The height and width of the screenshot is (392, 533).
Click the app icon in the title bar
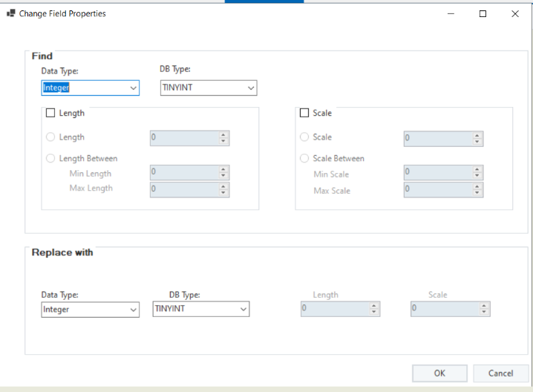(11, 13)
